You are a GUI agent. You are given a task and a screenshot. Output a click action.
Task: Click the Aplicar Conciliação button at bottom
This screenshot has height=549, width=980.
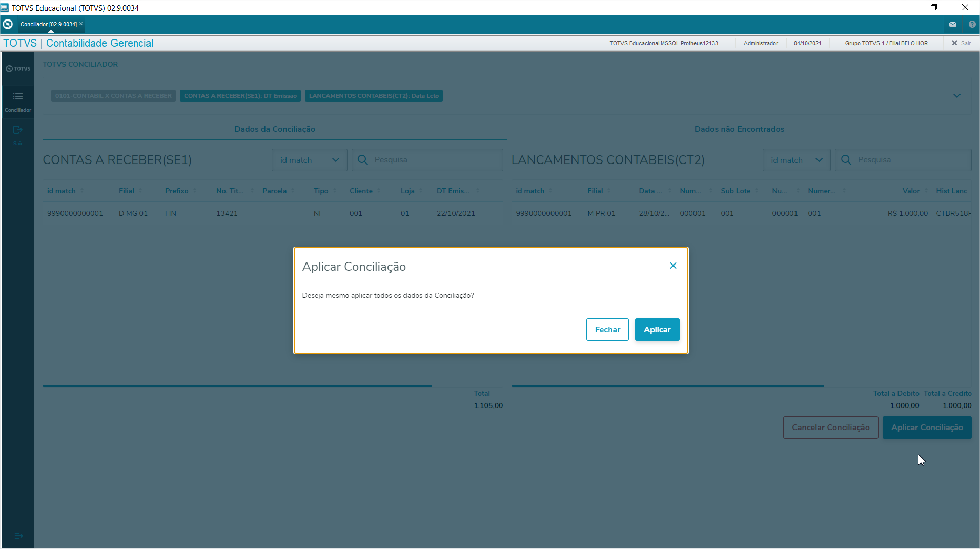click(927, 428)
